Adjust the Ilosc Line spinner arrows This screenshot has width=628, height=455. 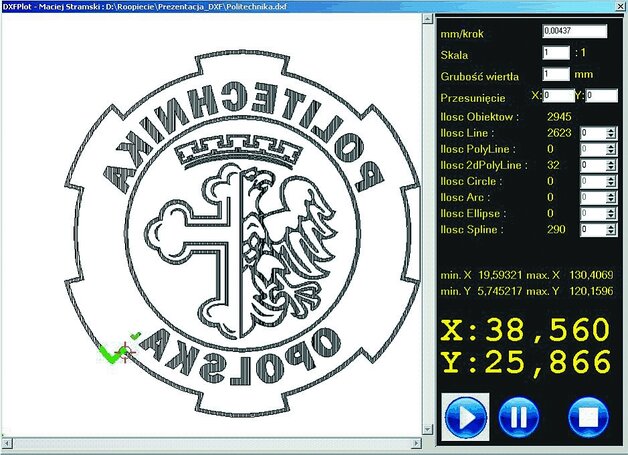tap(610, 133)
